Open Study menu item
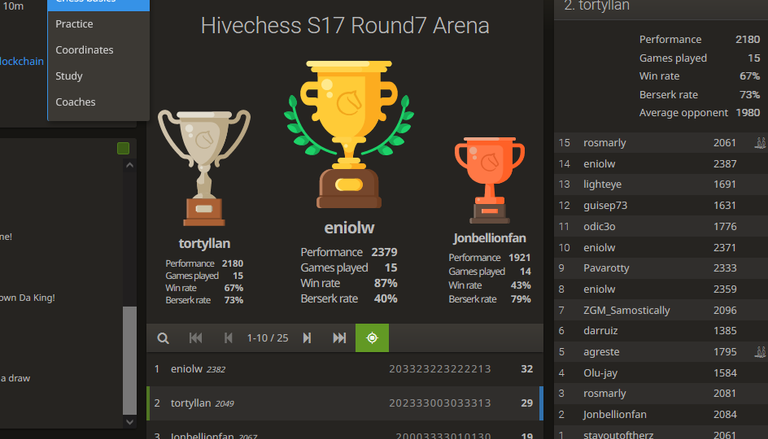 [x=98, y=76]
